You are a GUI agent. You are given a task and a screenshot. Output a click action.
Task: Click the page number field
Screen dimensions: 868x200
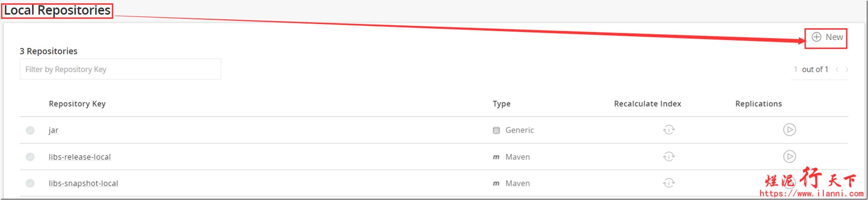(795, 70)
